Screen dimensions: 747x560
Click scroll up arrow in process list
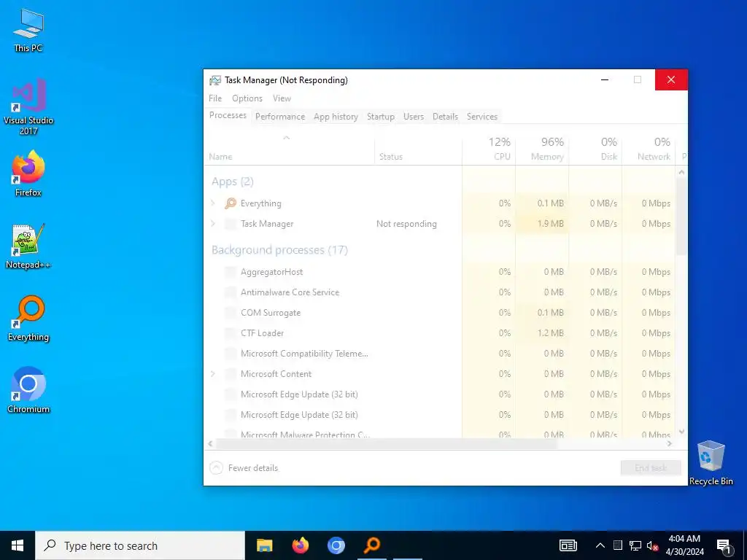coord(682,172)
